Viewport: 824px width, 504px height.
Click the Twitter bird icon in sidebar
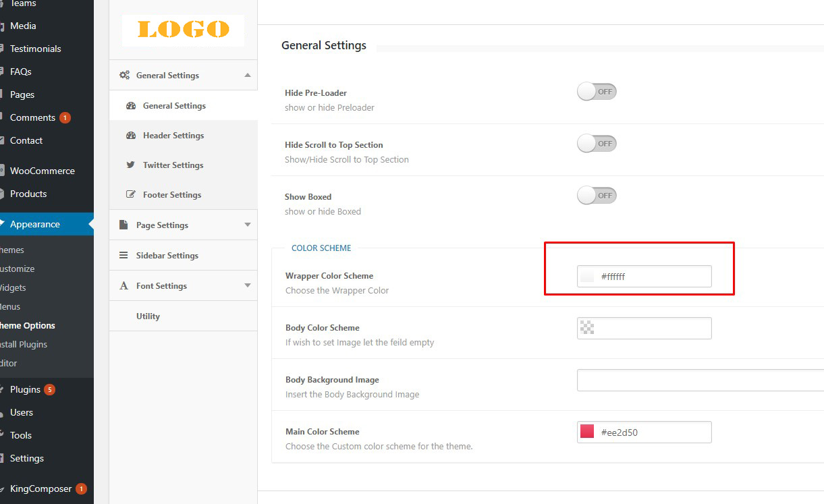(131, 165)
